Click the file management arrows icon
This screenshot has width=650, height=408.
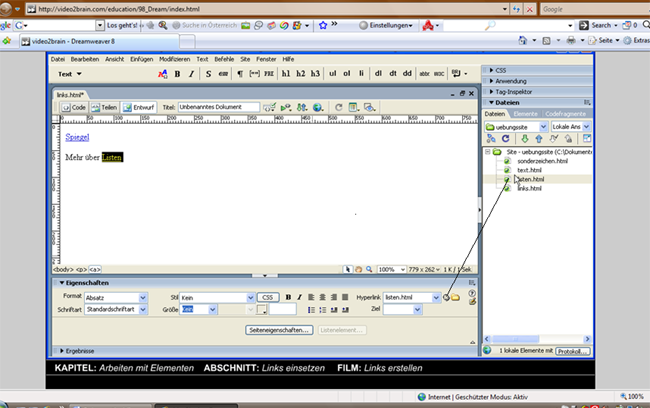pos(302,107)
